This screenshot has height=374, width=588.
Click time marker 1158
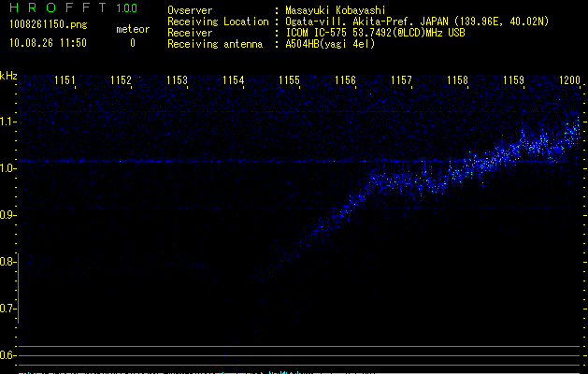pos(457,80)
